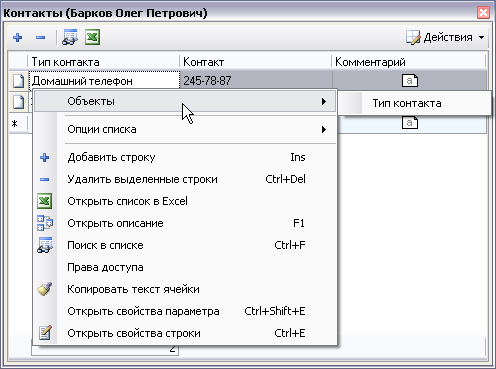Viewport: 496px width, 369px height.
Task: Choose Открыть свойства строки menu item
Action: pos(185,333)
